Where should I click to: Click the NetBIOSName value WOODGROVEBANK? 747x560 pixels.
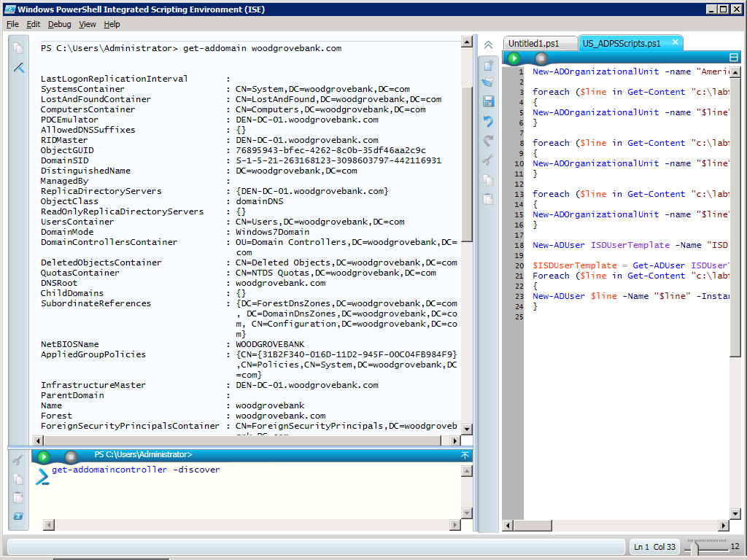click(x=270, y=344)
